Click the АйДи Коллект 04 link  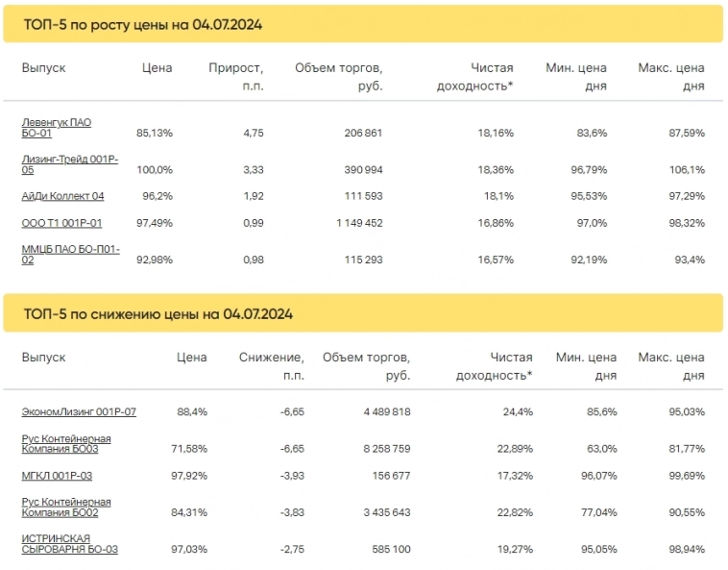click(62, 196)
